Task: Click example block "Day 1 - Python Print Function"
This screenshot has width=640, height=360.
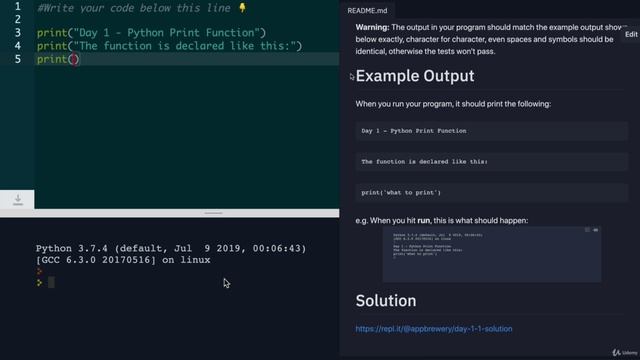Action: pyautogui.click(x=491, y=131)
